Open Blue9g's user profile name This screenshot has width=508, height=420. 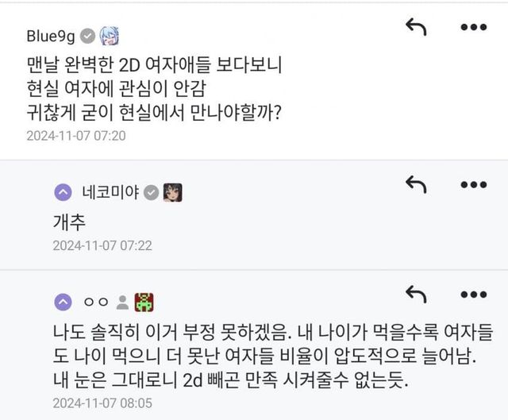(x=52, y=35)
